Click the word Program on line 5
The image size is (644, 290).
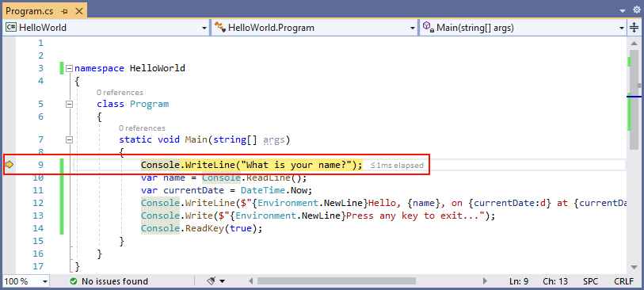click(150, 104)
